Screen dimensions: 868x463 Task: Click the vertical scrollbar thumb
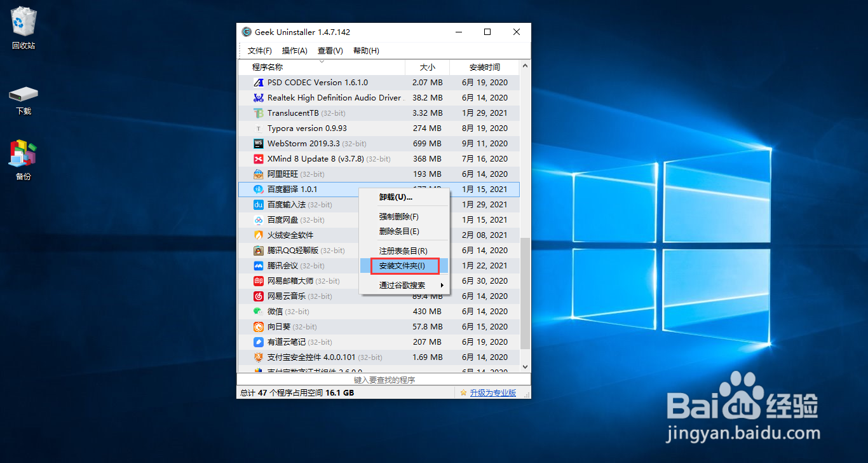pos(525,294)
